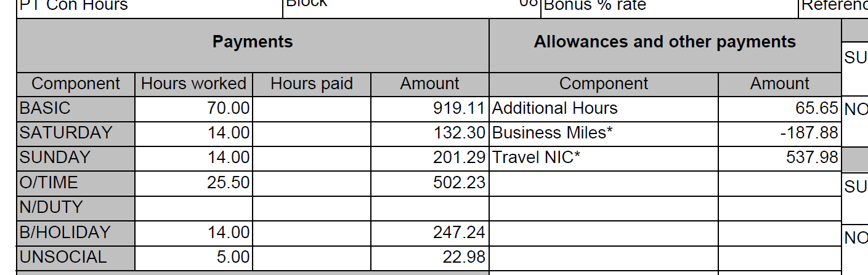Click the Hours worked column header
This screenshot has width=868, height=275.
click(x=193, y=84)
